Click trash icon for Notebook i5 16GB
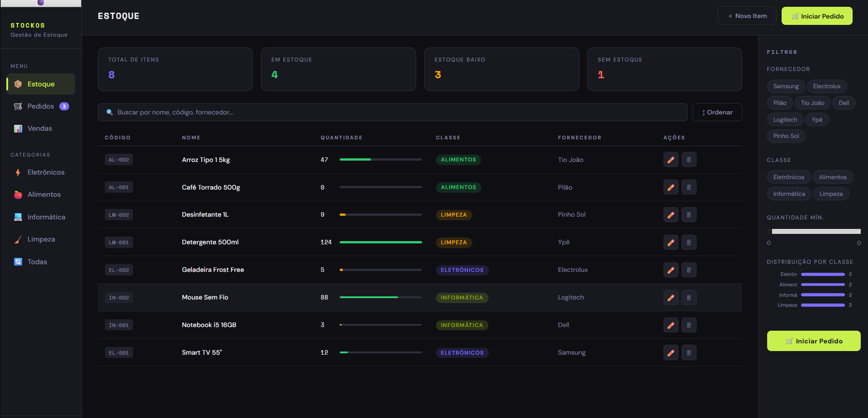 click(689, 325)
